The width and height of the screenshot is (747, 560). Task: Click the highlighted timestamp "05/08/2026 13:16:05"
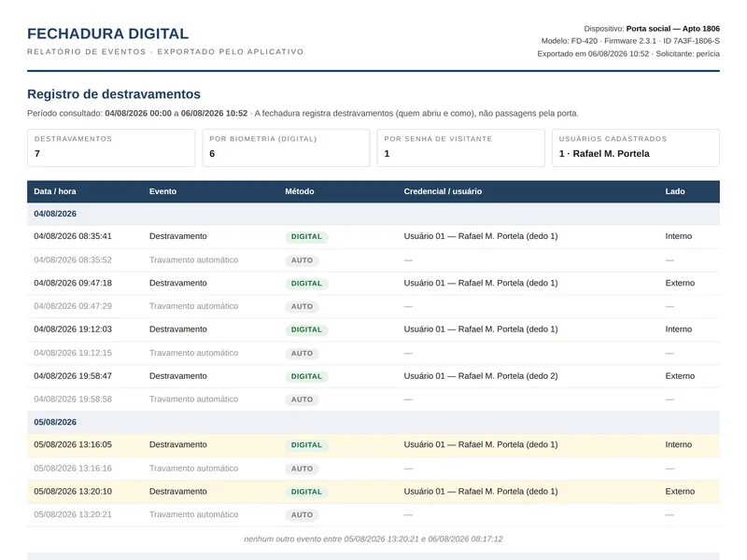coord(73,445)
